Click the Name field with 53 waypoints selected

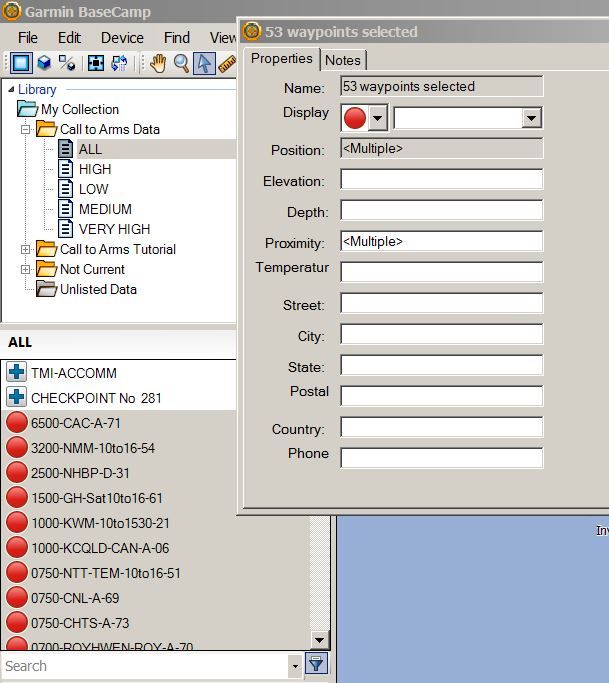tap(441, 86)
